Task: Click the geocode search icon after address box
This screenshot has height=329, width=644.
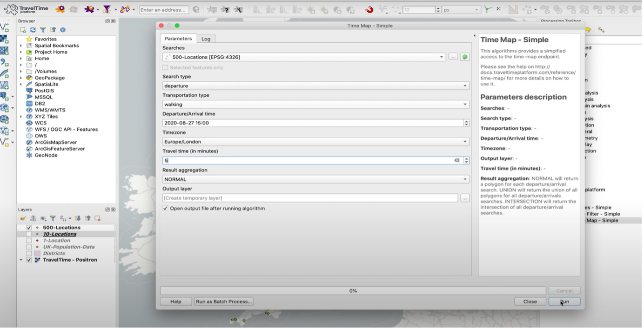Action: pos(196,9)
